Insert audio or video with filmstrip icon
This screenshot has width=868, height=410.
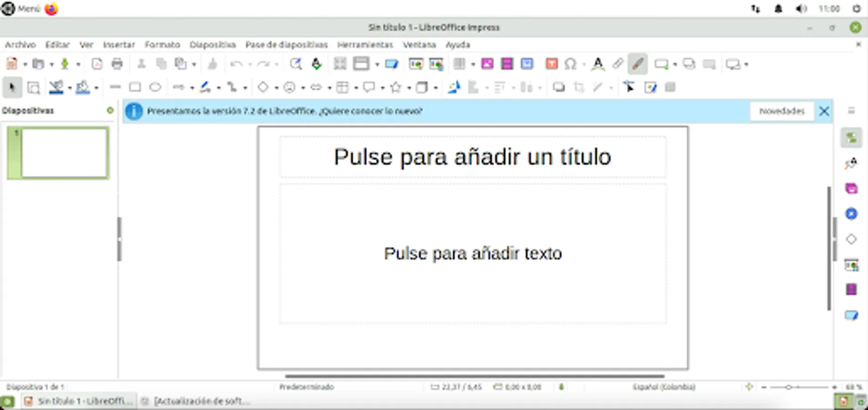point(507,64)
